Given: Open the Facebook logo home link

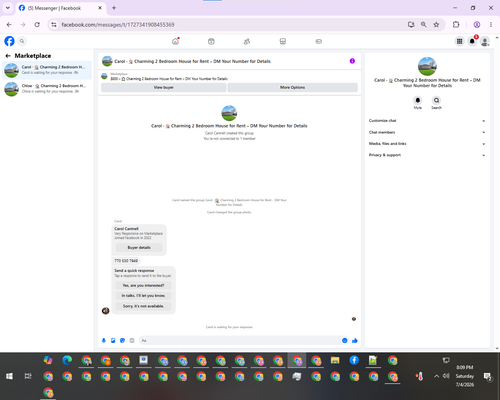Looking at the screenshot, I should tap(9, 41).
